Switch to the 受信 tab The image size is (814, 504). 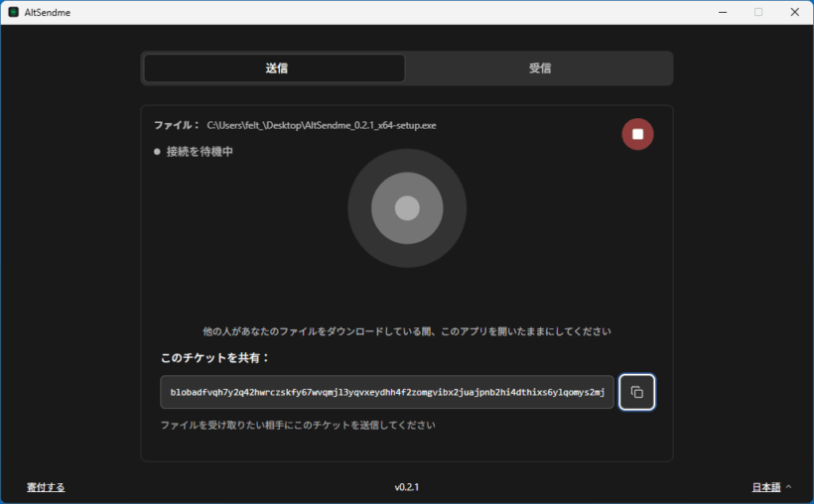[x=539, y=68]
